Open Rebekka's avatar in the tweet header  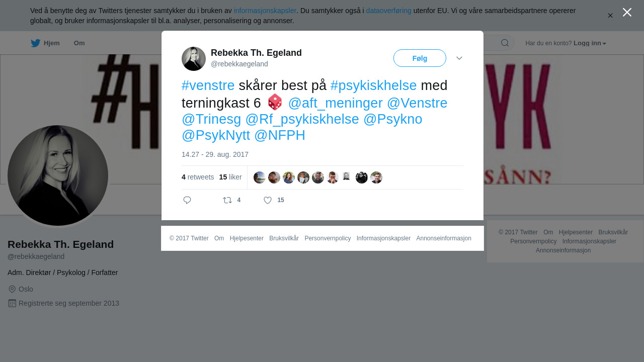pyautogui.click(x=194, y=59)
